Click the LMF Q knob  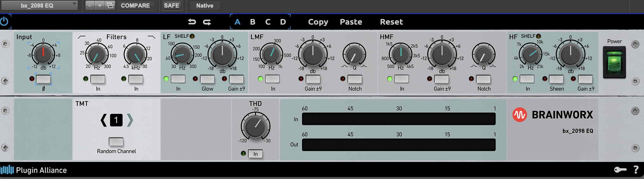pos(354,55)
